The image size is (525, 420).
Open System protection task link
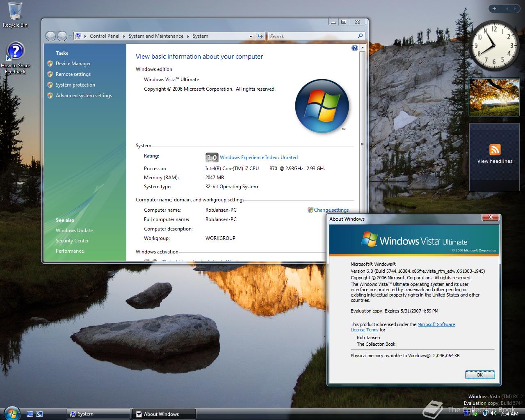[75, 85]
